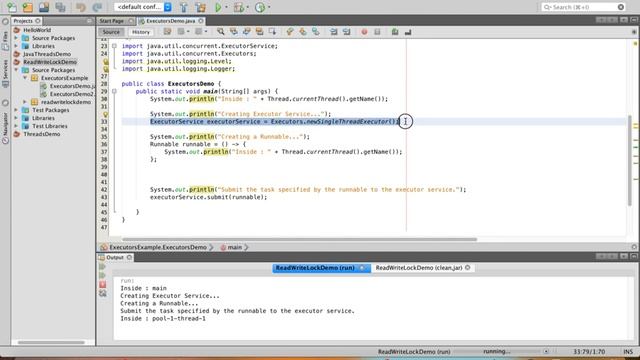This screenshot has width=640, height=360.
Task: Click the Stop Macro Recording icon
Action: [377, 32]
